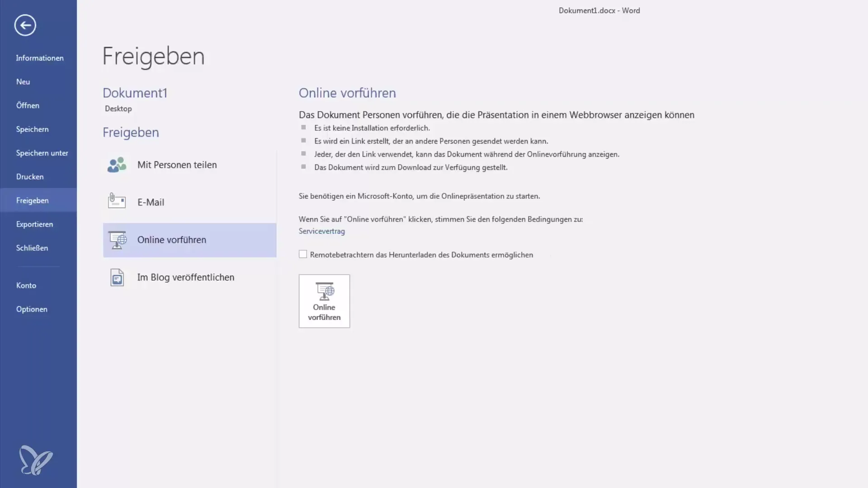The width and height of the screenshot is (868, 488).
Task: Click the E-Mail envelope icon
Action: [x=117, y=201]
